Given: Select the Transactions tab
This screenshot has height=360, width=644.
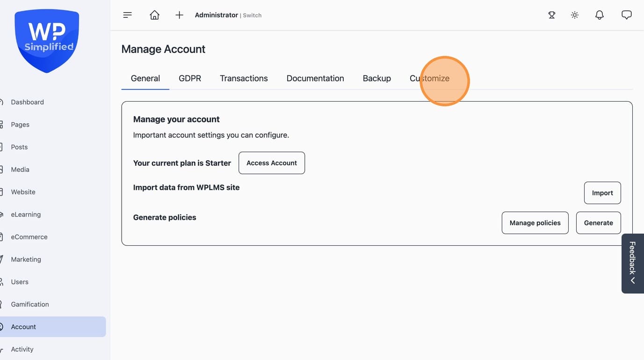Looking at the screenshot, I should tap(244, 78).
